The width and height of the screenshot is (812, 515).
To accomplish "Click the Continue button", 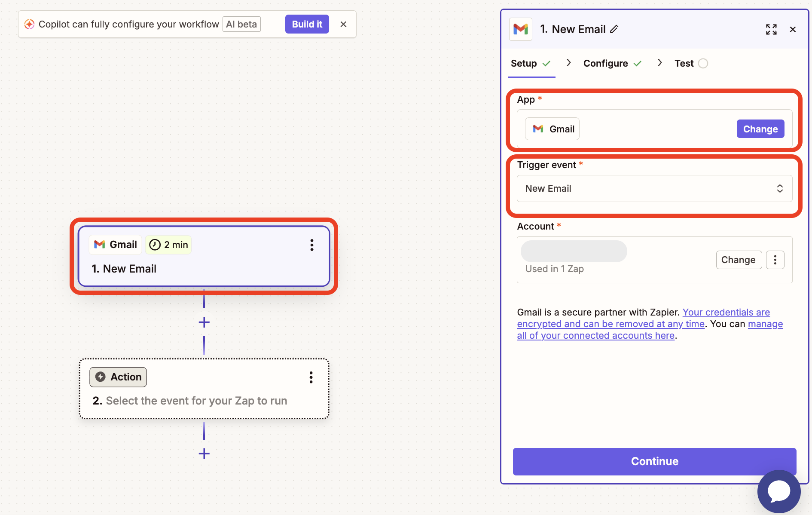I will point(654,461).
